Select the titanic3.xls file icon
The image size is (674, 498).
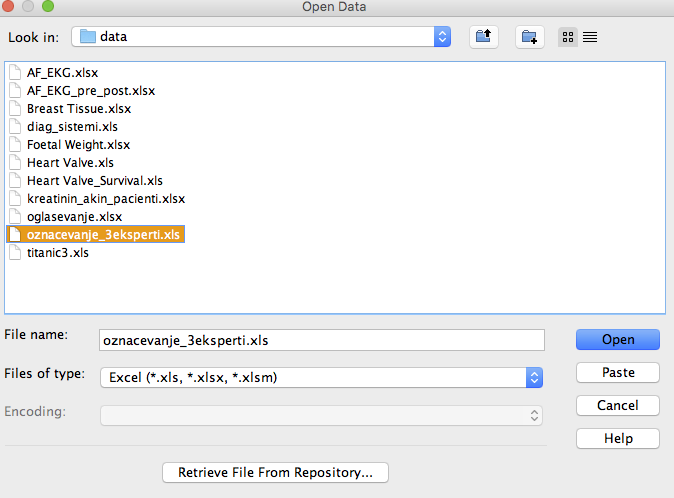15,252
